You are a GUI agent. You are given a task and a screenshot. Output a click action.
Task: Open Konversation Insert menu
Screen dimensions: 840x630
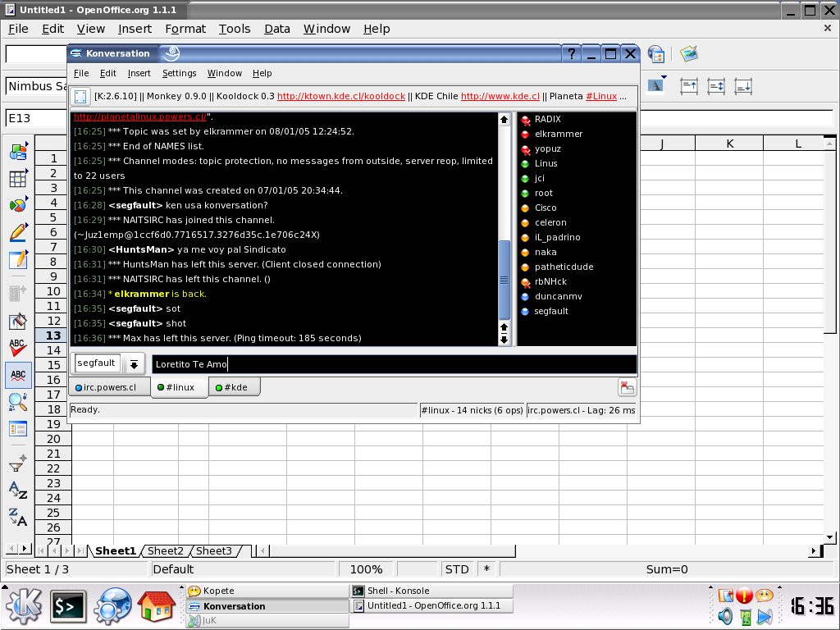[139, 73]
